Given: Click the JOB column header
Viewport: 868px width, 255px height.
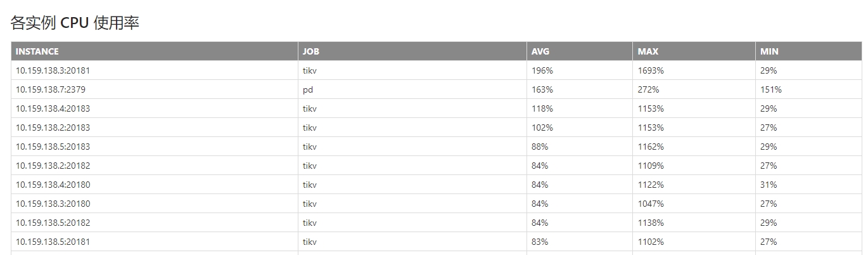Looking at the screenshot, I should [x=311, y=51].
